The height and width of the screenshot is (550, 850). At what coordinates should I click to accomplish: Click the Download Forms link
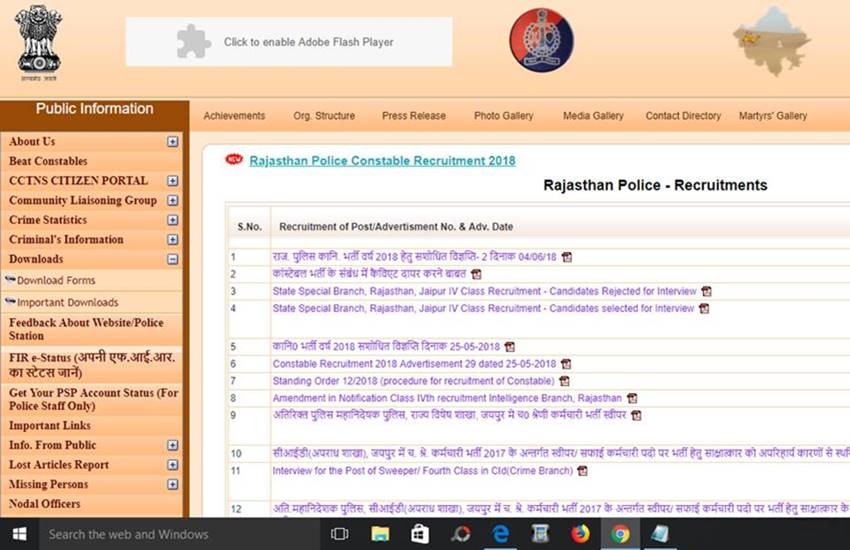tap(56, 281)
